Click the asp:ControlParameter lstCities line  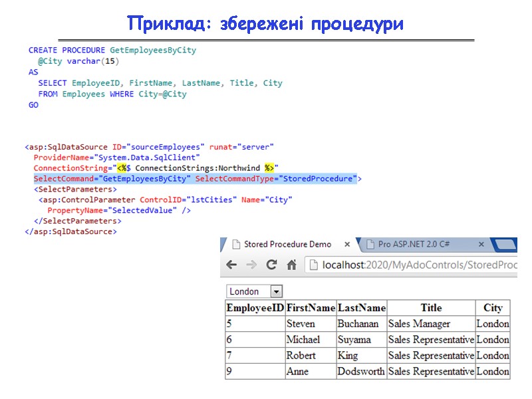click(165, 200)
